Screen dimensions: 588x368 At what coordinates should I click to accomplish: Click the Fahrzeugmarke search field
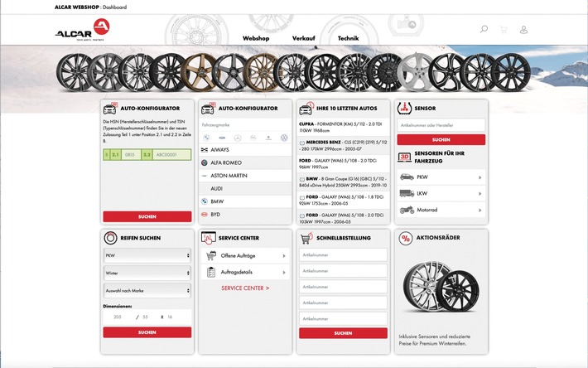245,125
